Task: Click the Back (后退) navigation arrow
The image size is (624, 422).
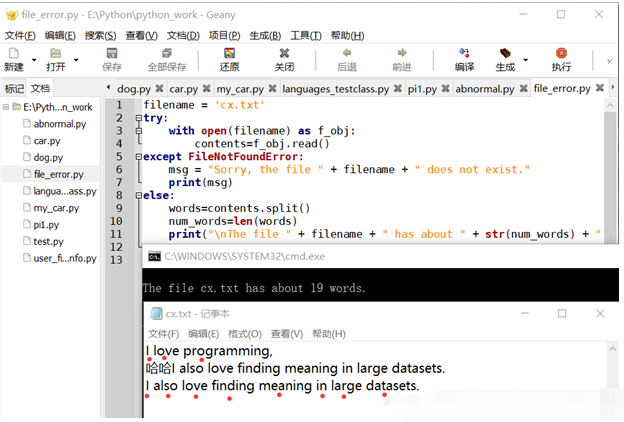Action: [x=347, y=53]
